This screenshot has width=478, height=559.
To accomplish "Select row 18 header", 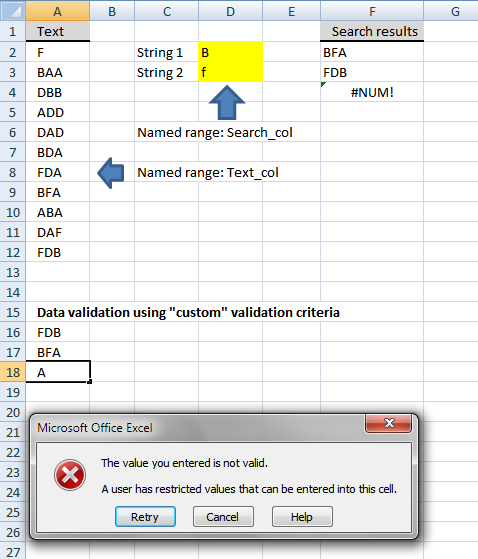I will tap(13, 372).
